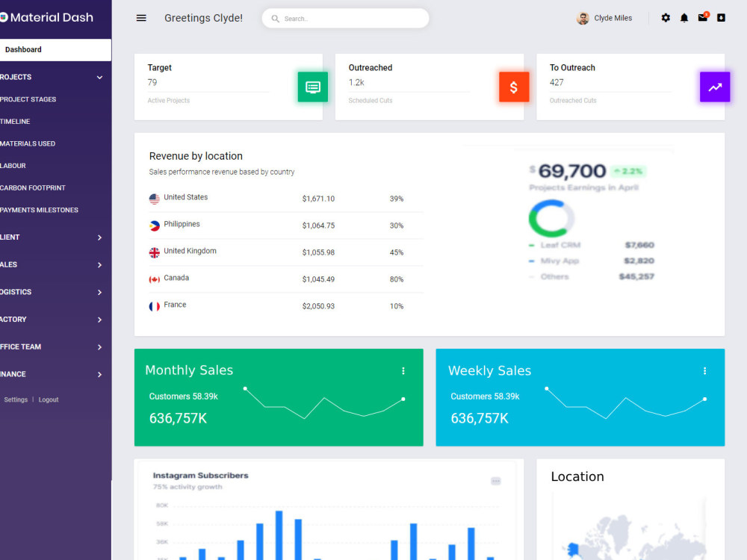Open Weekly Sales three-dot menu
The width and height of the screenshot is (747, 560).
click(x=704, y=371)
